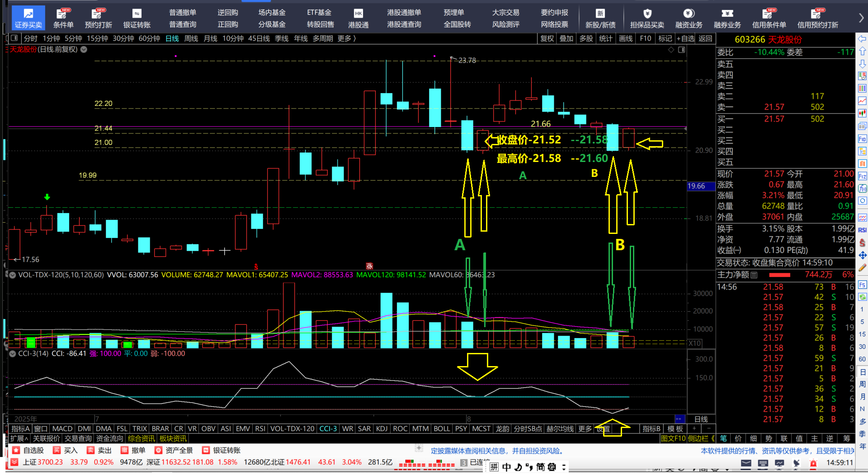Open the 港股通 HK icon

pyautogui.click(x=359, y=18)
